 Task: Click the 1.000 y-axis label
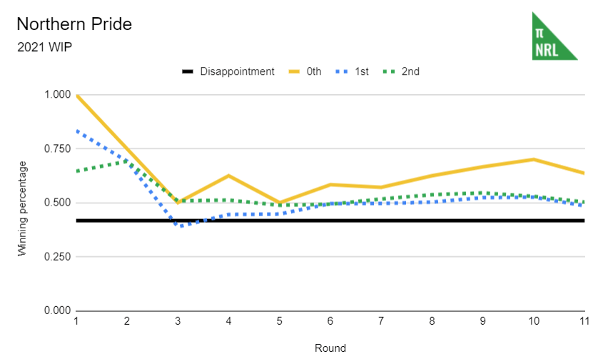(x=58, y=95)
